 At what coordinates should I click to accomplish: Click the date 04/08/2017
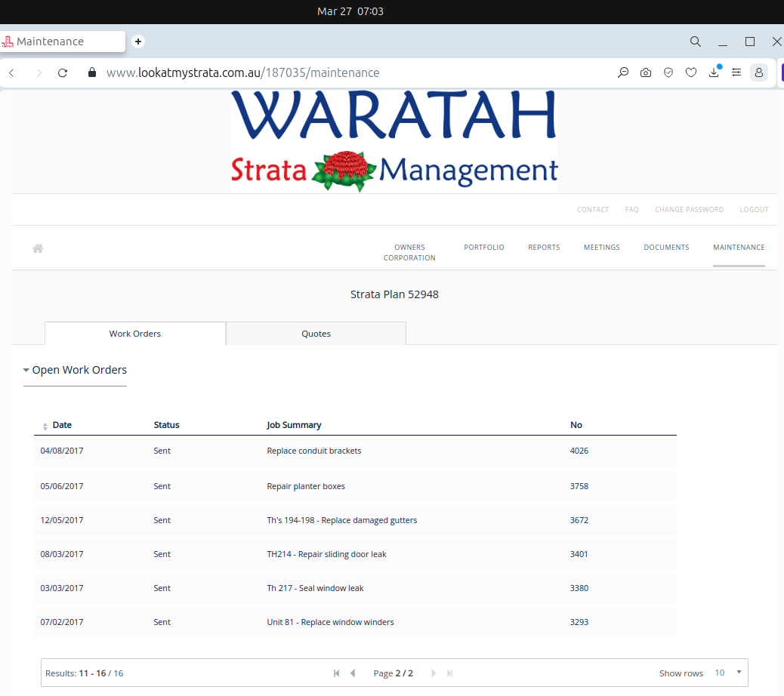62,451
